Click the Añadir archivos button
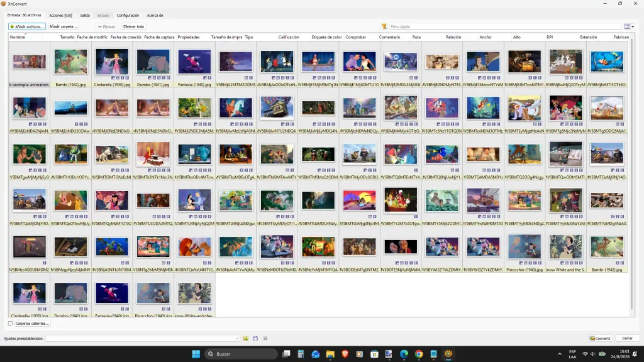 click(26, 26)
